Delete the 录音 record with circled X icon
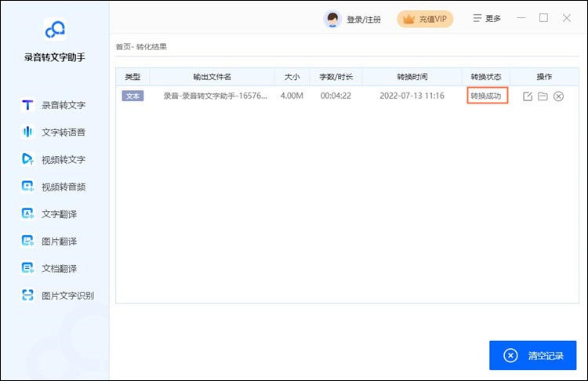Image resolution: width=588 pixels, height=381 pixels. point(558,96)
